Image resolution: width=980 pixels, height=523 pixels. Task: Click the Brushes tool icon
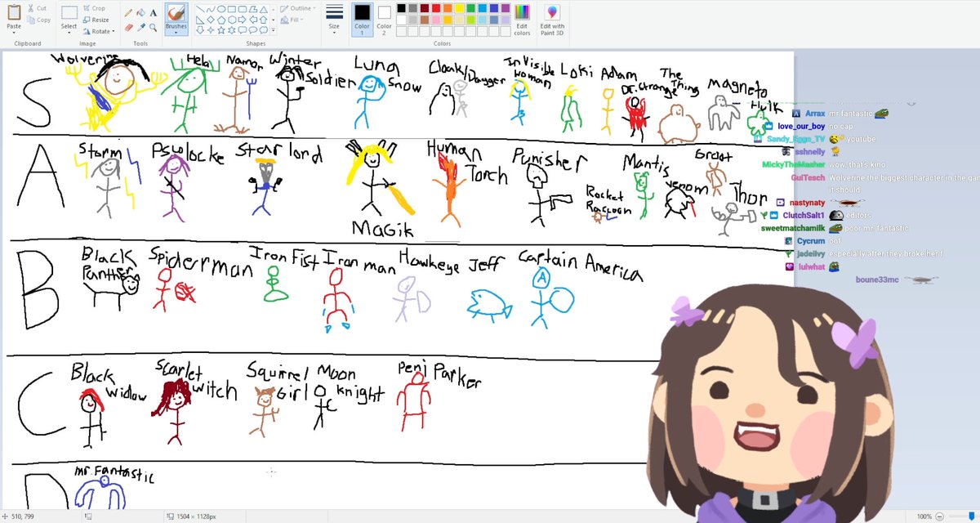pyautogui.click(x=176, y=13)
